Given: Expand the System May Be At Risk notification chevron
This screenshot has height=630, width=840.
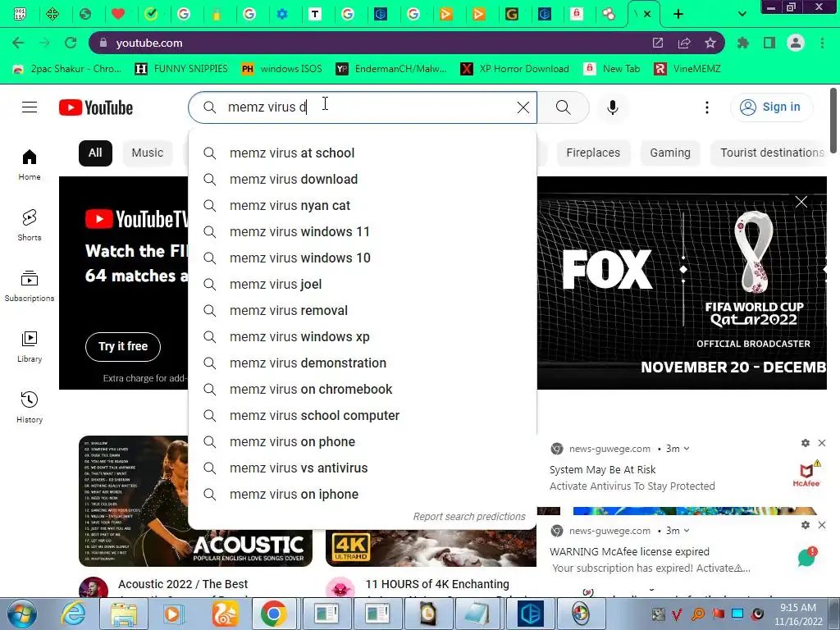Looking at the screenshot, I should [x=687, y=449].
